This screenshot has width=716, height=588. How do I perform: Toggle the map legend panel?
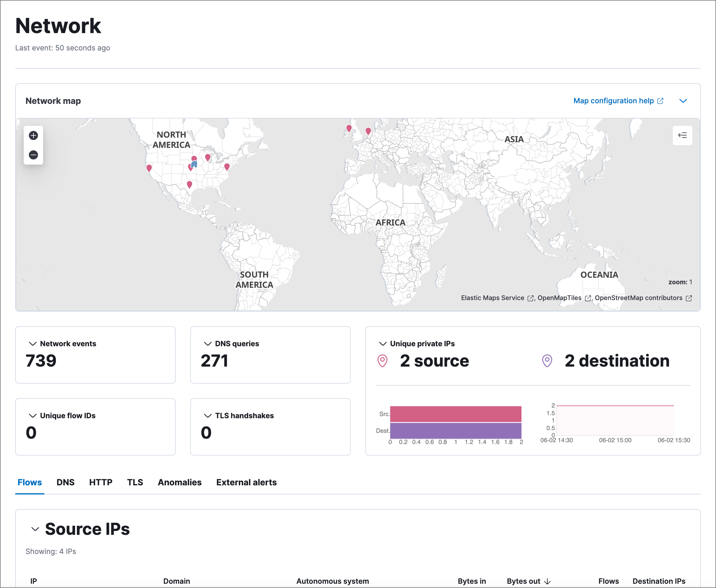click(683, 135)
